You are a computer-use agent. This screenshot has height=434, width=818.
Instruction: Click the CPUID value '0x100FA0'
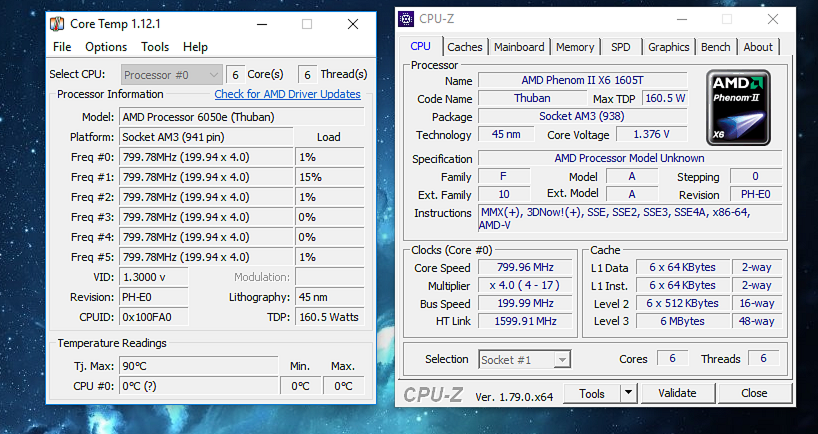pos(153,317)
